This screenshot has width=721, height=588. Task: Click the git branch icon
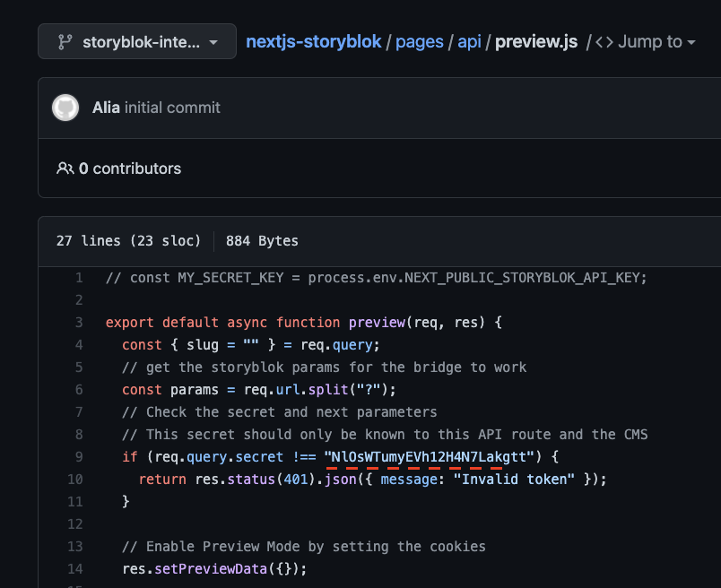point(65,42)
